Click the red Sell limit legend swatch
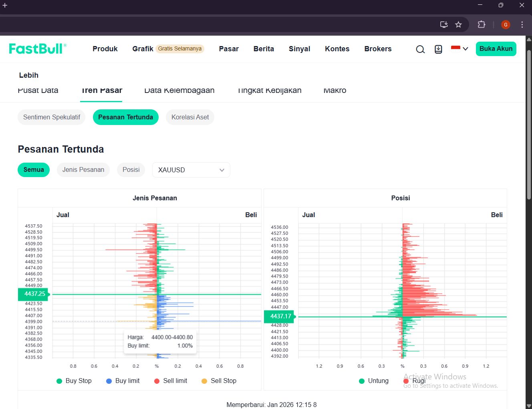The height and width of the screenshot is (409, 532). (x=157, y=381)
